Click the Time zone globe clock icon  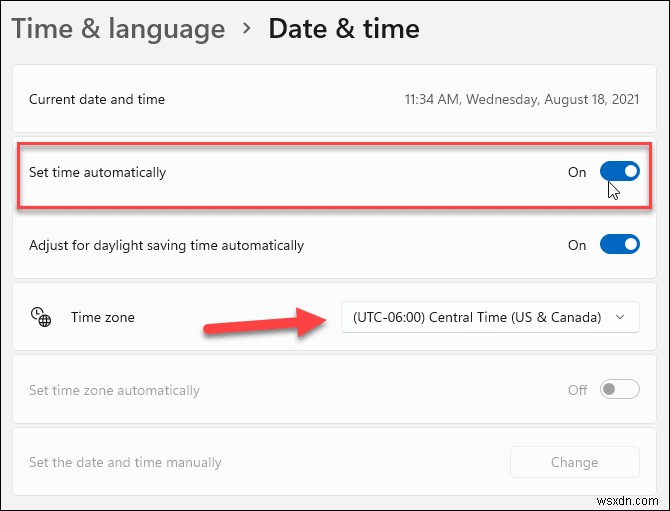tap(41, 317)
